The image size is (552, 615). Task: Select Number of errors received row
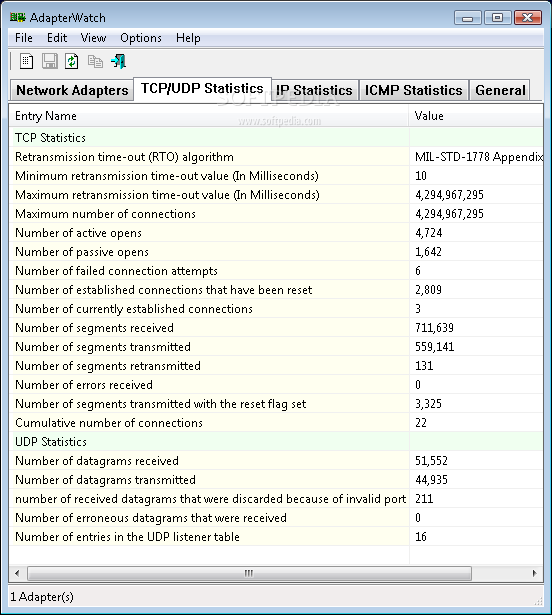276,385
